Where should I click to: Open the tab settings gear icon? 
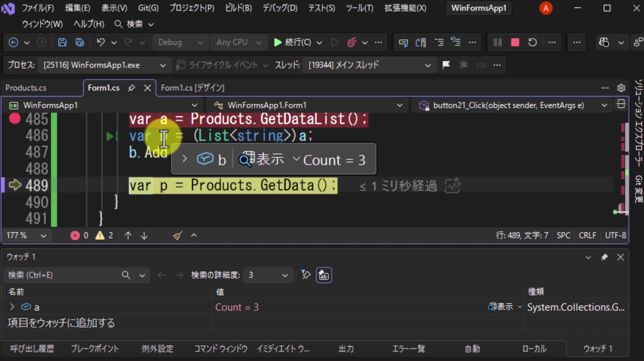pos(621,88)
